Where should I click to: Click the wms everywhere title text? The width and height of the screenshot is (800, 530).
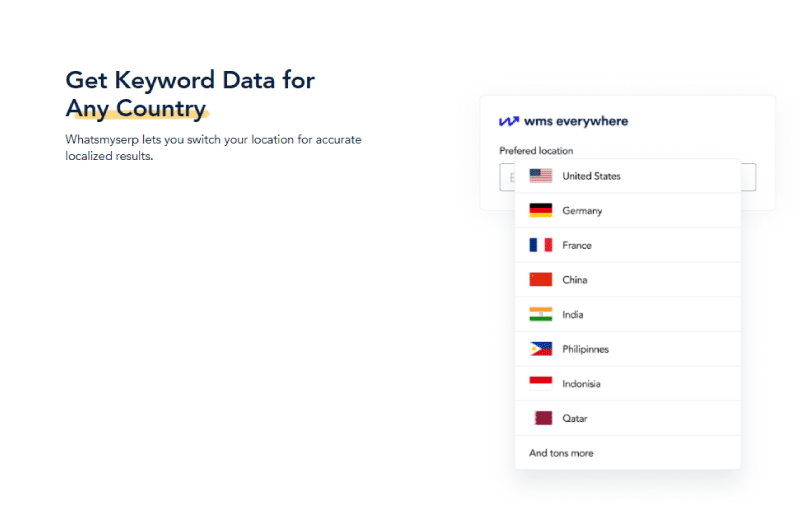[x=576, y=121]
